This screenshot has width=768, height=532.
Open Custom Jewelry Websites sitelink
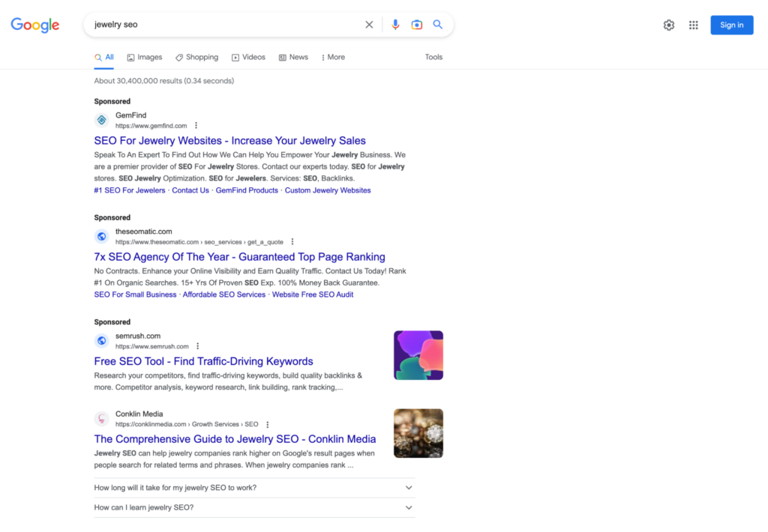pyautogui.click(x=328, y=190)
